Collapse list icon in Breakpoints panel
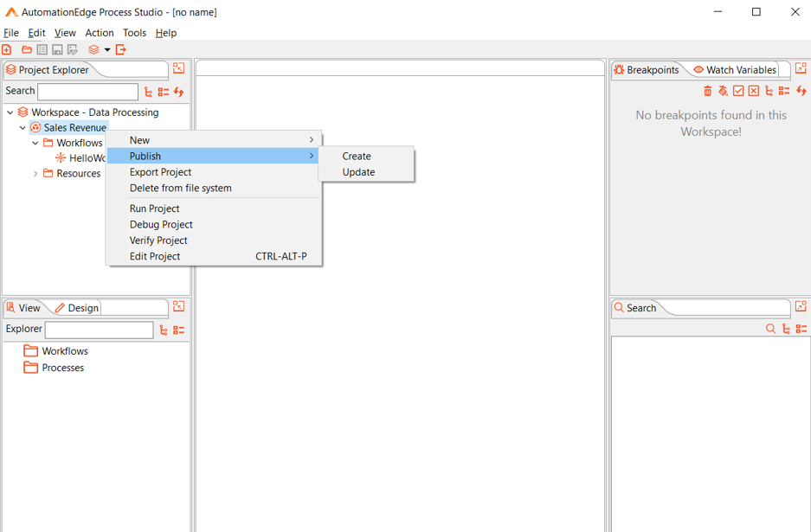The image size is (811, 532). tap(784, 91)
